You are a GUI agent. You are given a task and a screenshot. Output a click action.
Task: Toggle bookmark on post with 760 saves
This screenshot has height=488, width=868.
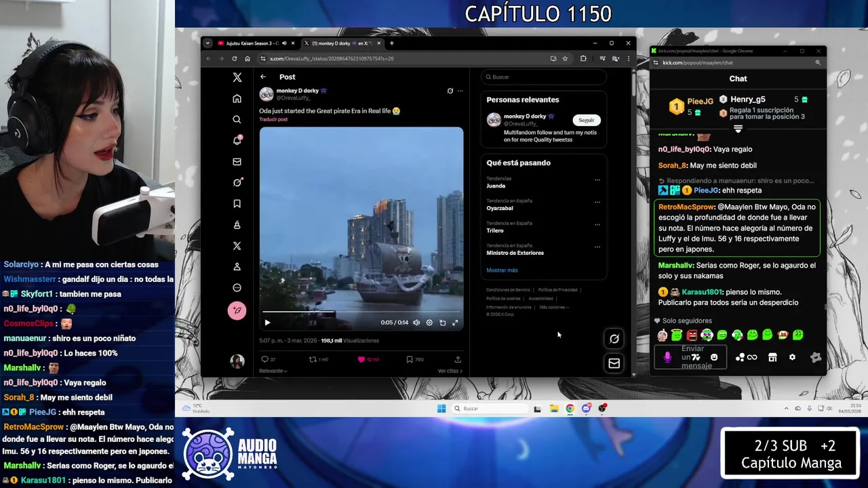[414, 359]
